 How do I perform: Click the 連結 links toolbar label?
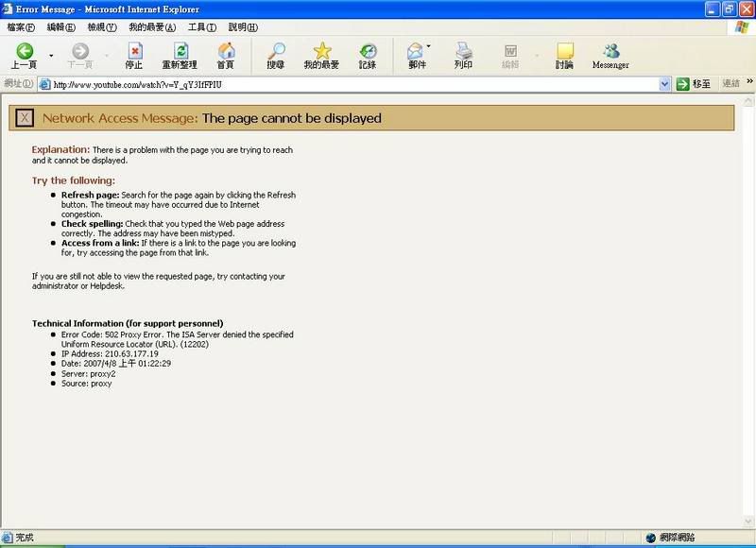730,84
